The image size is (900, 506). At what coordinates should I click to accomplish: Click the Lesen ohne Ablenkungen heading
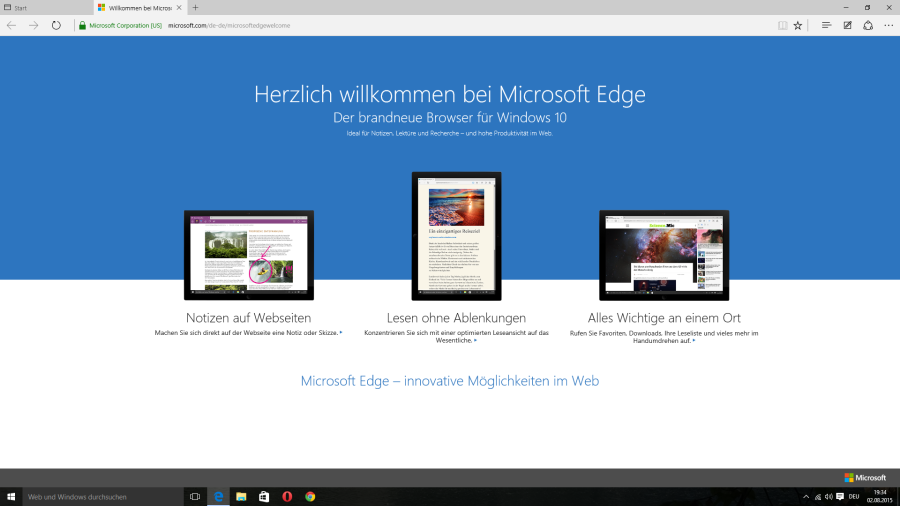456,317
